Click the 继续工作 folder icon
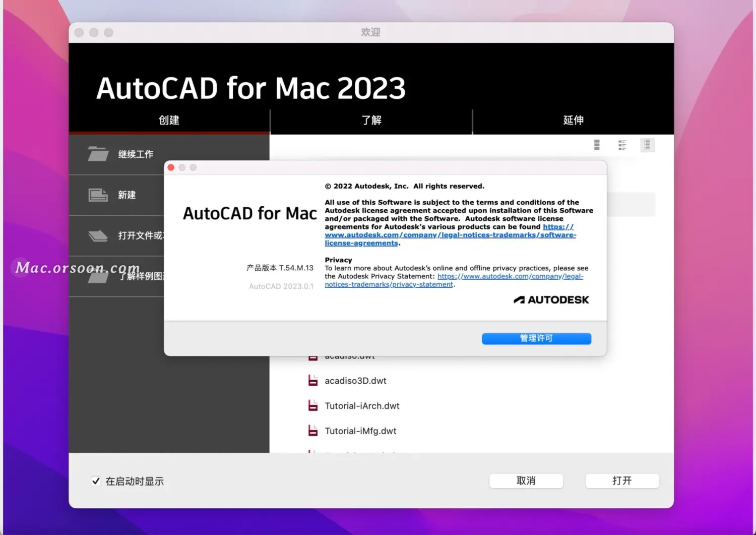 point(98,154)
